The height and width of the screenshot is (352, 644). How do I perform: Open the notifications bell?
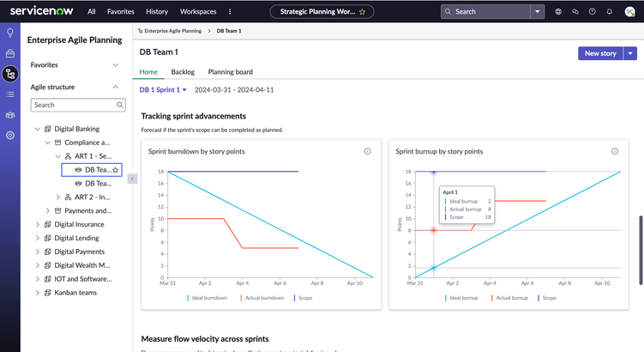[610, 11]
